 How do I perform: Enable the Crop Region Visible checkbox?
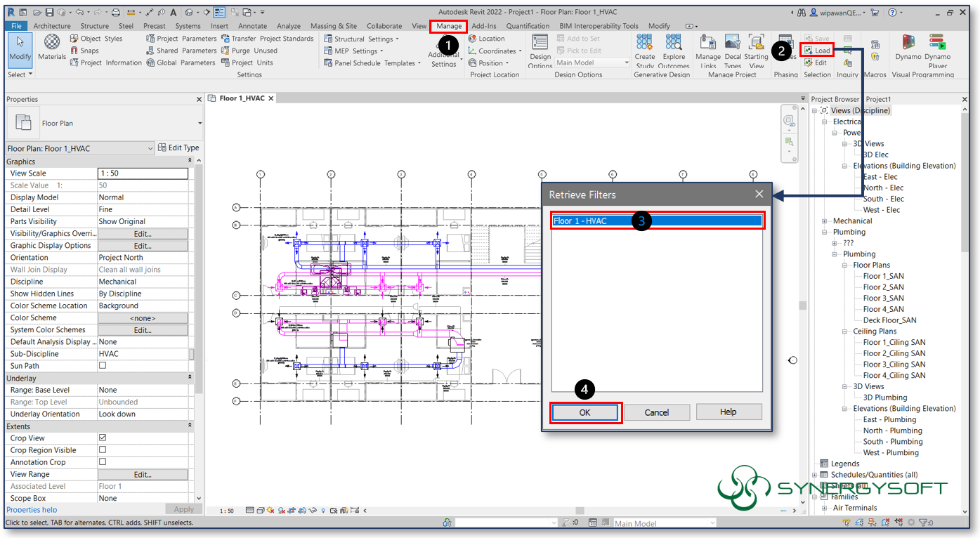click(102, 450)
